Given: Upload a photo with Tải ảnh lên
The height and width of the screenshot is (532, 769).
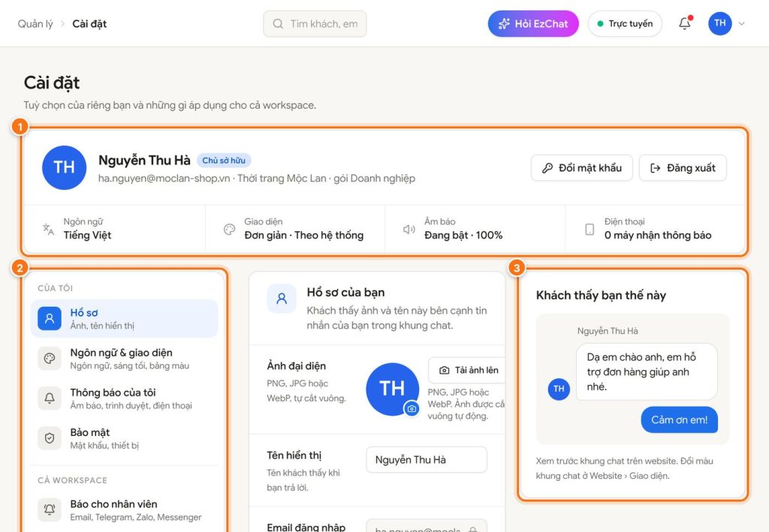Looking at the screenshot, I should click(x=467, y=371).
